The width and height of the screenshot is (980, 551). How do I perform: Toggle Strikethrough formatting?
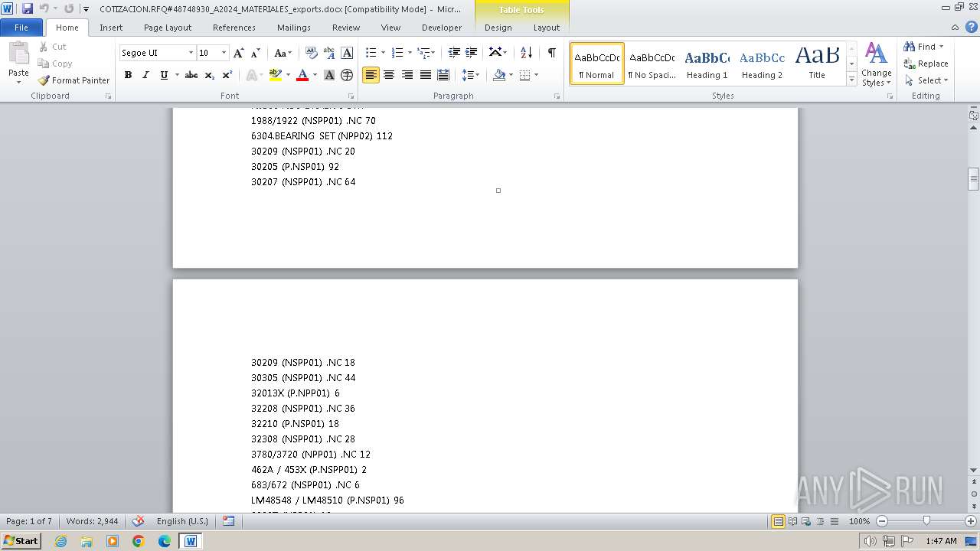pyautogui.click(x=191, y=75)
